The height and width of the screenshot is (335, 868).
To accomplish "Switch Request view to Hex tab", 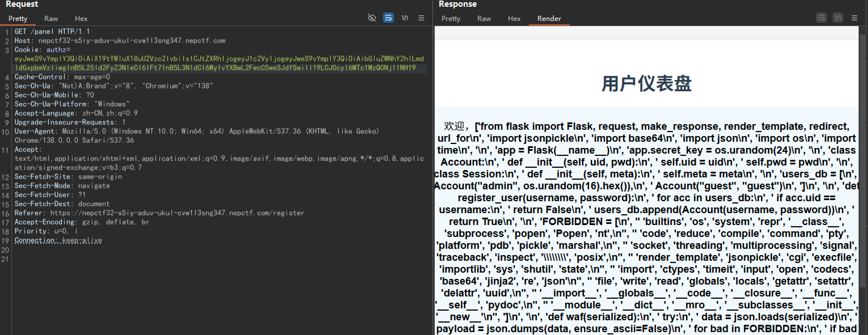I will [x=81, y=18].
